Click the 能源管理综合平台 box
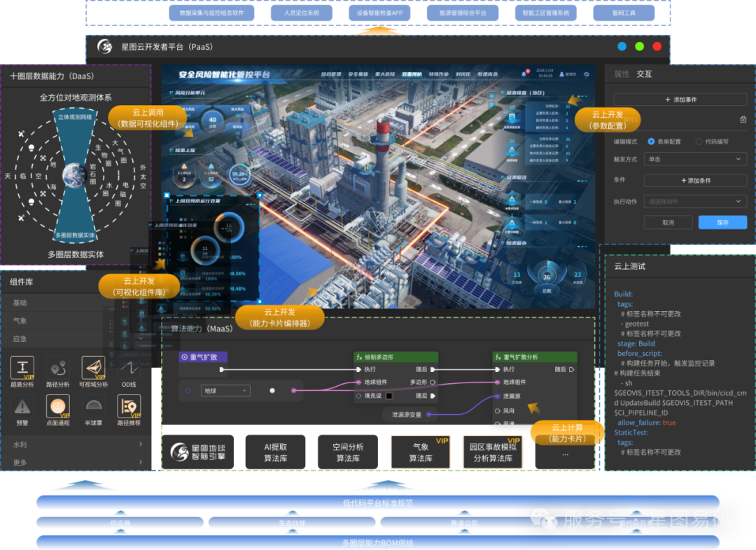Image resolution: width=756 pixels, height=550 pixels. (x=463, y=13)
